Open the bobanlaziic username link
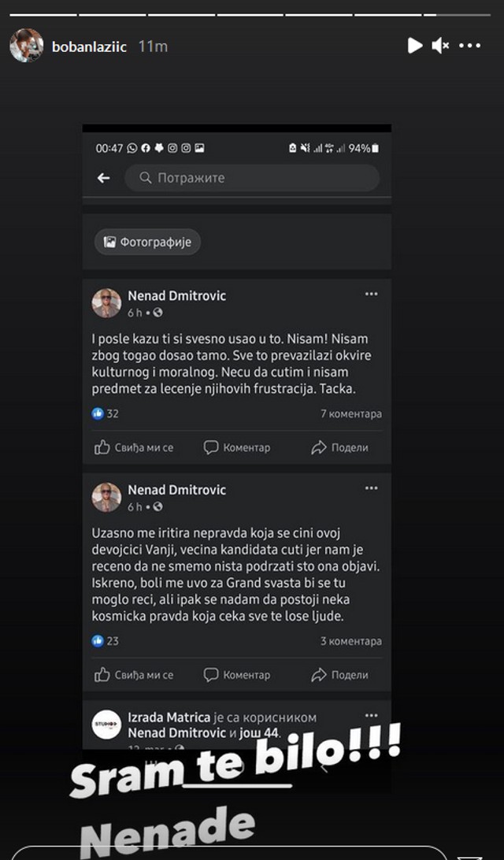The image size is (504, 860). tap(89, 46)
